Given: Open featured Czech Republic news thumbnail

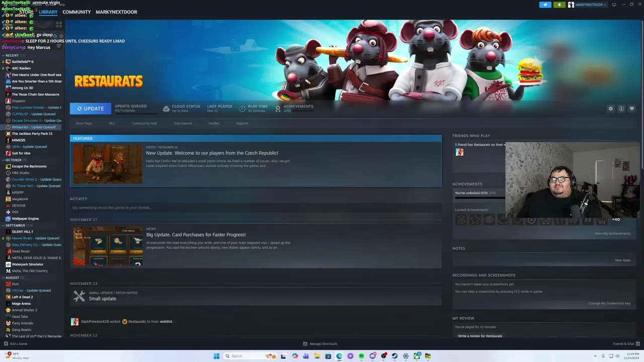Looking at the screenshot, I should pos(108,164).
